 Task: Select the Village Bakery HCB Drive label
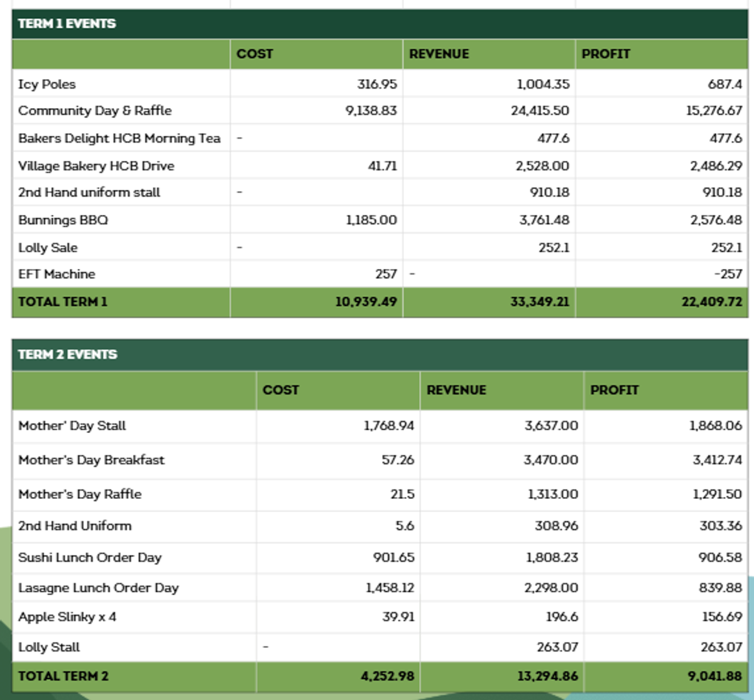pyautogui.click(x=96, y=166)
